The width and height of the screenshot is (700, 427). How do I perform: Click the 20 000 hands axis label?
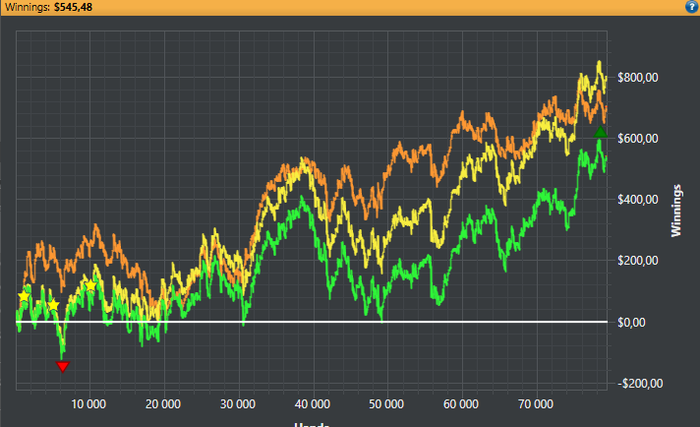(x=163, y=404)
